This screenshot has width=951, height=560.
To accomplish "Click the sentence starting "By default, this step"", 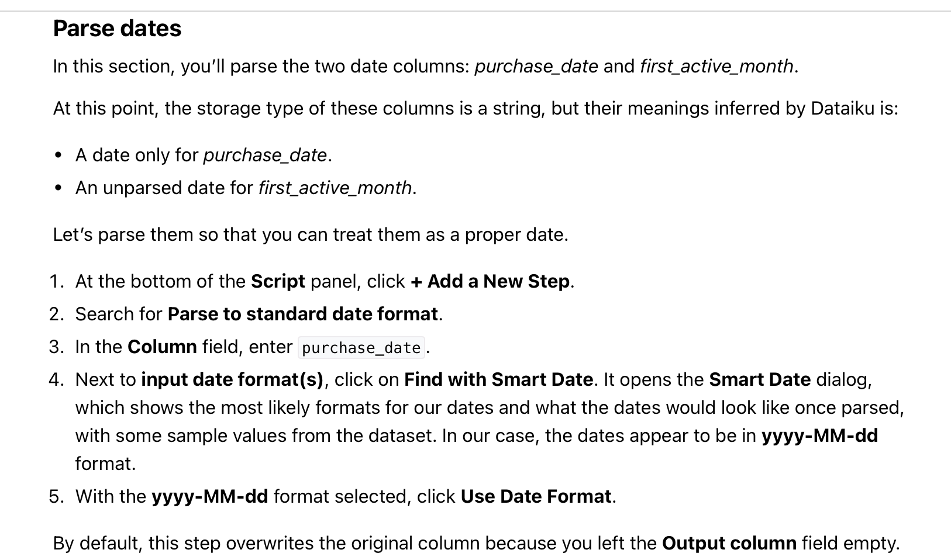I will [476, 543].
